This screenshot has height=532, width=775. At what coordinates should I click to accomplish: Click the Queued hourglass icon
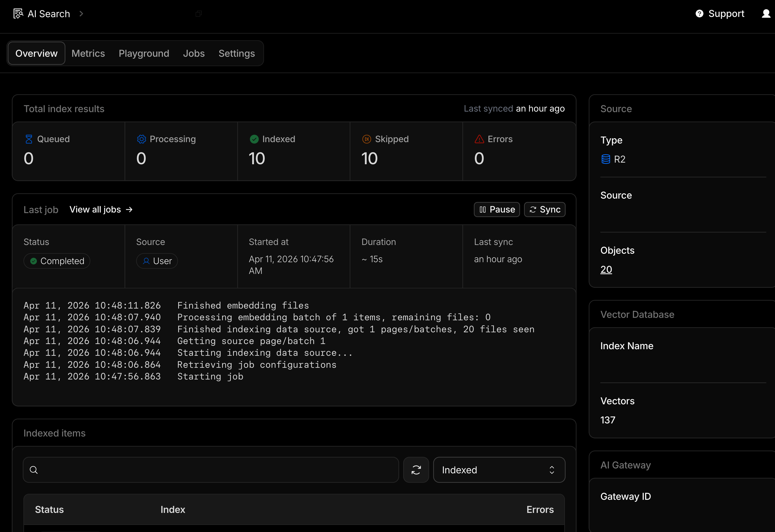29,139
